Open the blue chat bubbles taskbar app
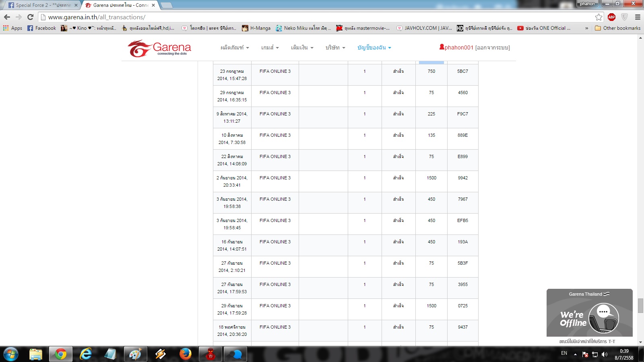The image size is (644, 362). click(x=235, y=354)
